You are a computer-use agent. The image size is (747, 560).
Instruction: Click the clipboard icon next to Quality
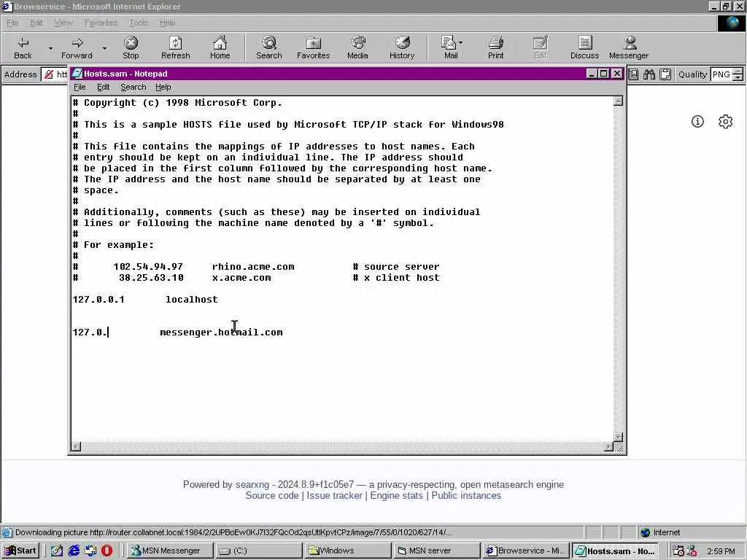(665, 74)
